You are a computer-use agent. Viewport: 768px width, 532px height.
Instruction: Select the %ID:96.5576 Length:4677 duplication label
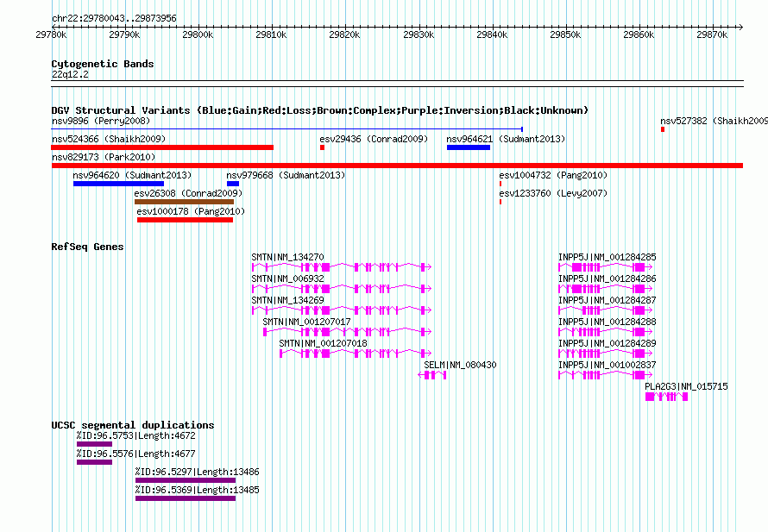point(136,454)
